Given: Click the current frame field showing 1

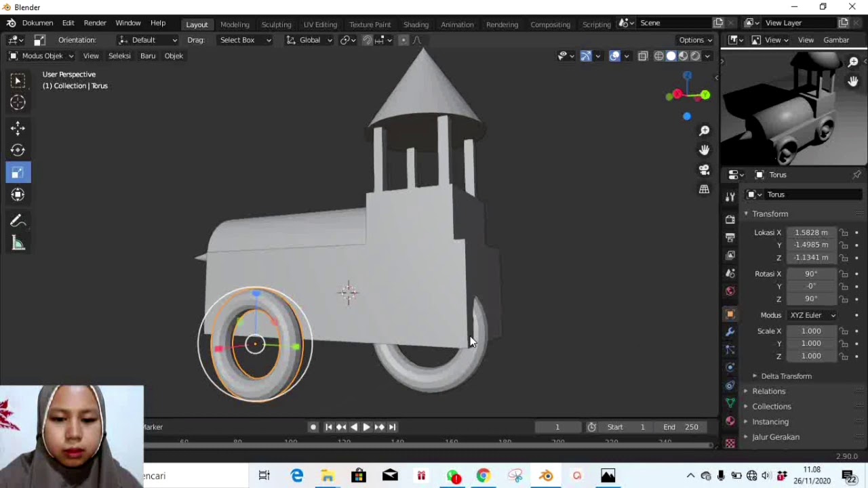Looking at the screenshot, I should click(557, 427).
